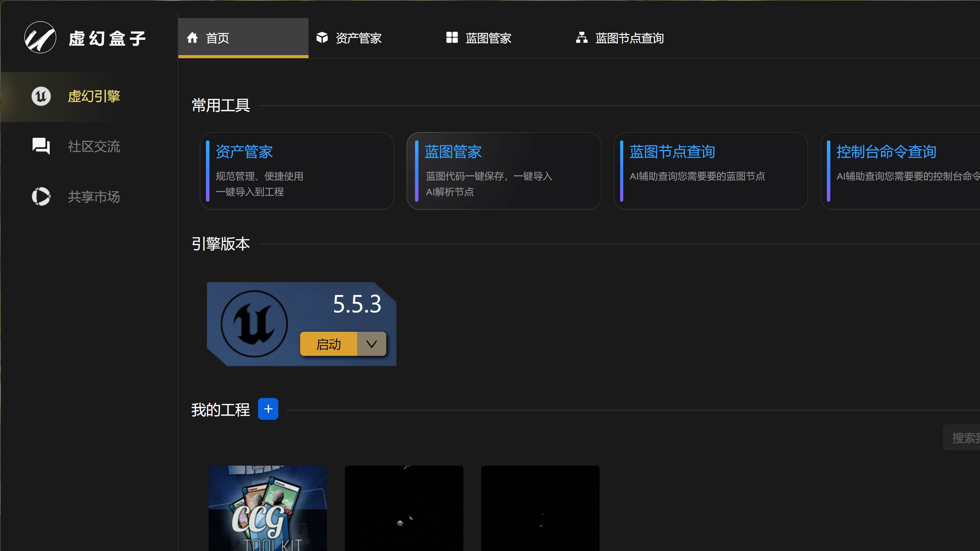Open the 蓝图节点查询 tab
The image size is (980, 551).
pyautogui.click(x=633, y=38)
